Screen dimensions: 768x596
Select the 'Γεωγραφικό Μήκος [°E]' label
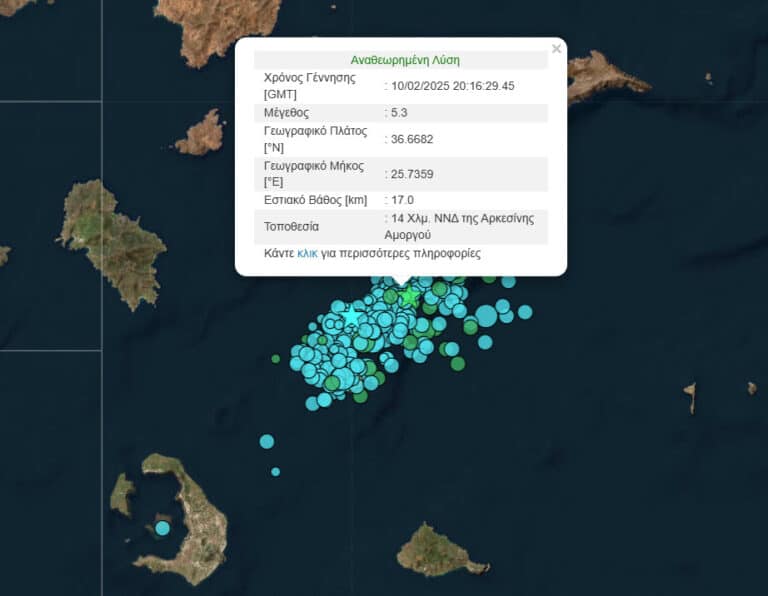point(314,174)
